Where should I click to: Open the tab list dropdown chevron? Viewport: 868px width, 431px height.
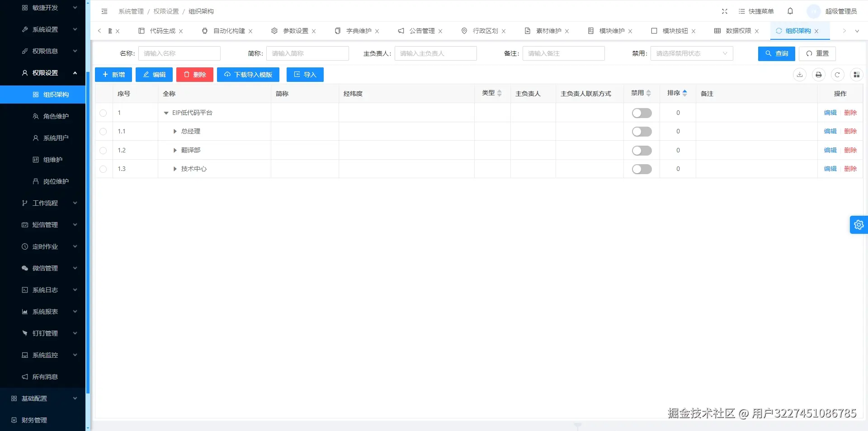857,31
